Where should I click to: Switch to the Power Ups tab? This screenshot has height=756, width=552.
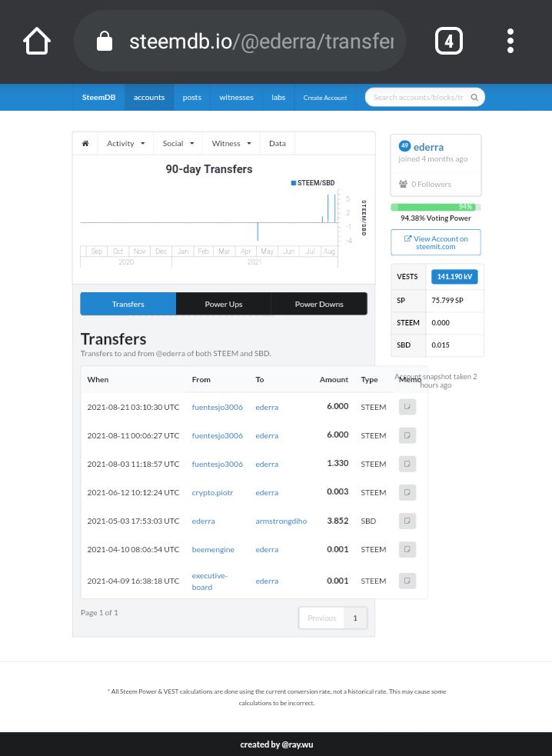click(x=224, y=304)
